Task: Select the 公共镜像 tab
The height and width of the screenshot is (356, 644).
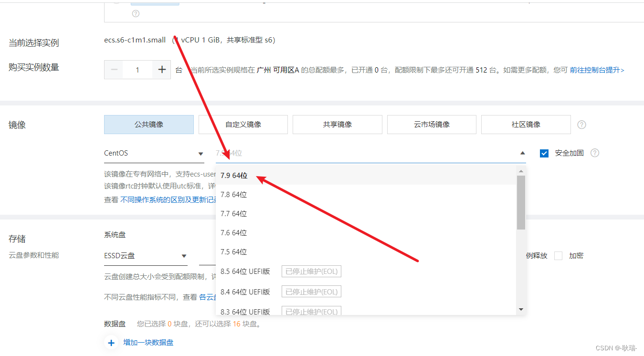Action: tap(149, 125)
